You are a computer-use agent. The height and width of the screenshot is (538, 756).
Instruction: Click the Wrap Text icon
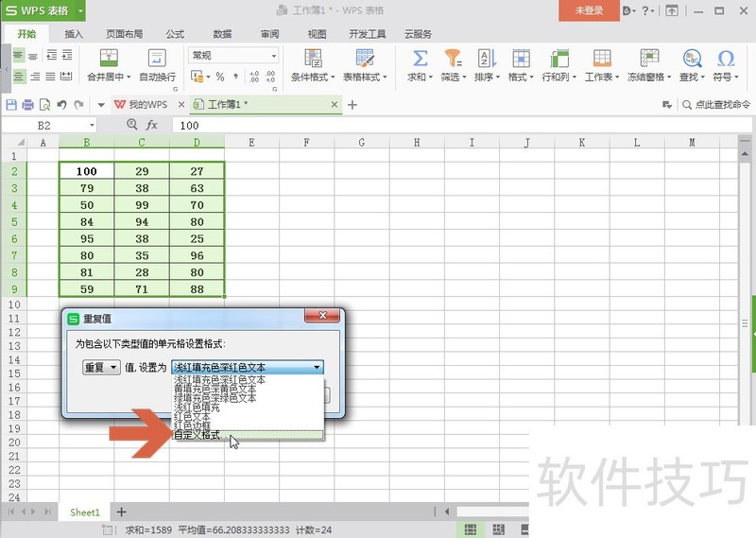[x=157, y=59]
